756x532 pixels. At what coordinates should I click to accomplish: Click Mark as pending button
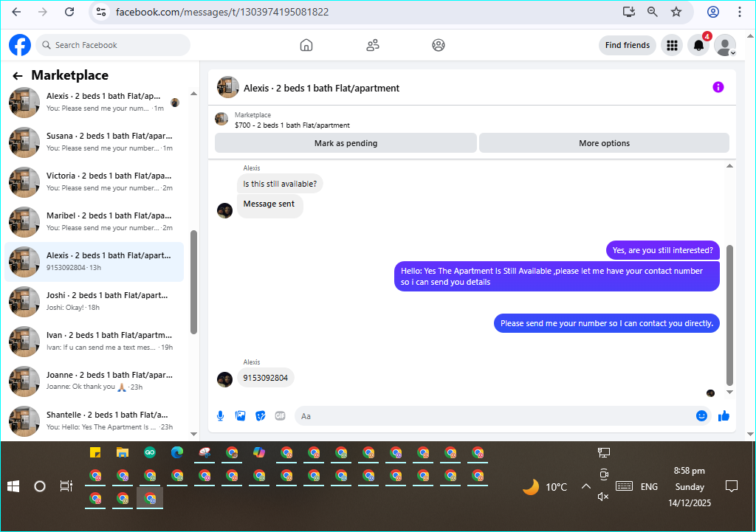point(346,143)
